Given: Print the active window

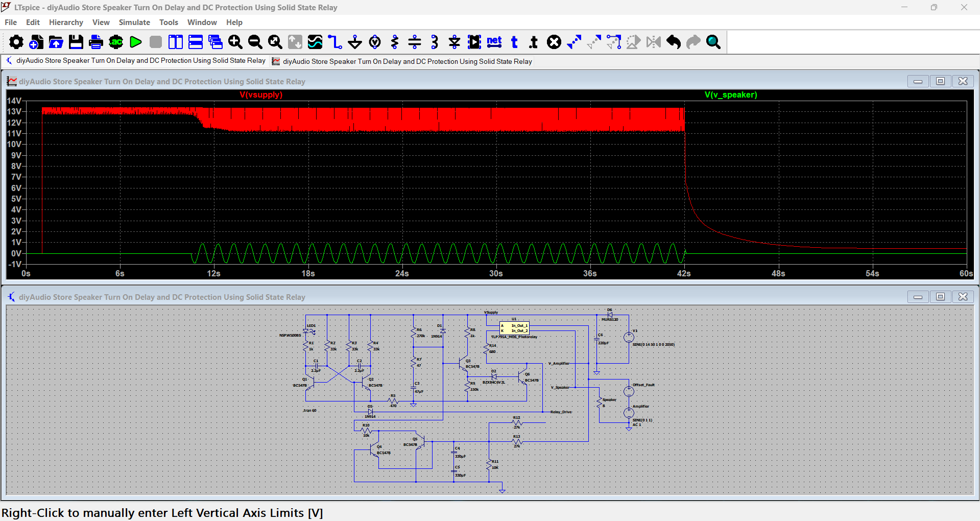Looking at the screenshot, I should (x=96, y=42).
